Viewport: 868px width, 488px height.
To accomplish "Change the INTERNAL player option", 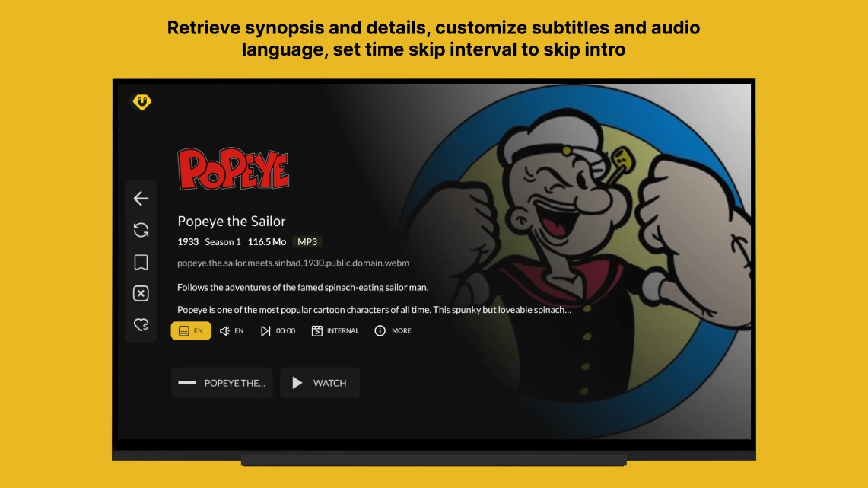I will click(335, 330).
